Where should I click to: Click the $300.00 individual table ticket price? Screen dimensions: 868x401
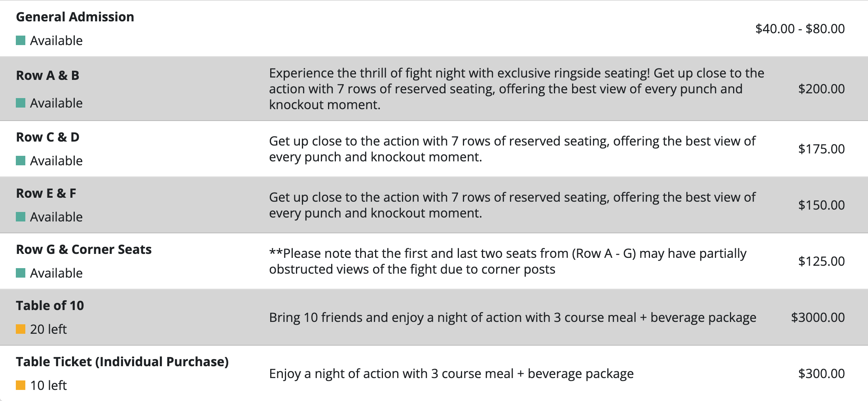tap(821, 374)
